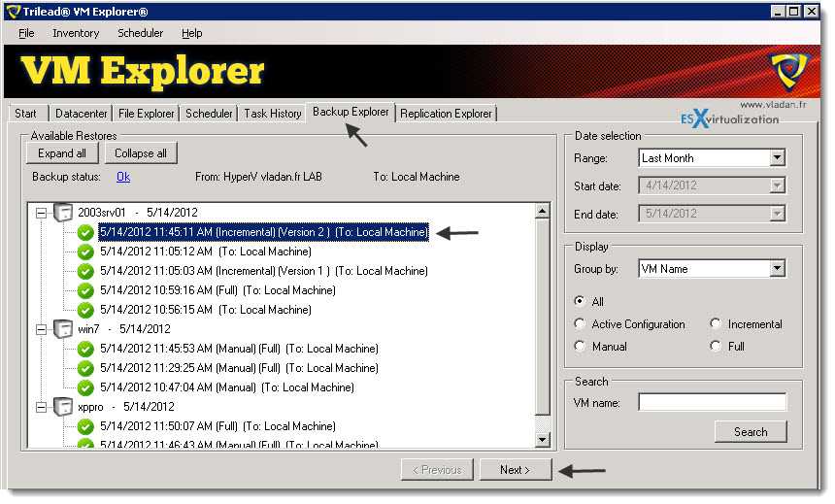The width and height of the screenshot is (835, 504).
Task: Click the Trilead shield icon in title bar
Action: click(x=13, y=12)
